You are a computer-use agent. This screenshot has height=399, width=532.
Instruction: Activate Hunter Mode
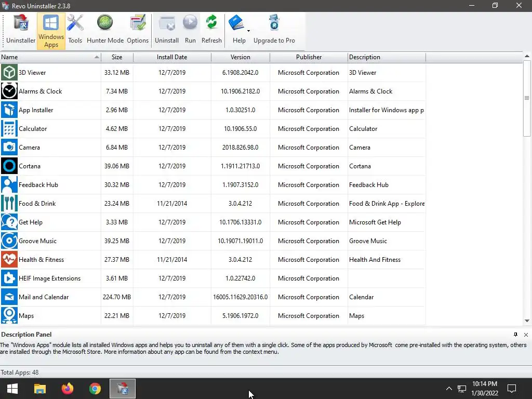(x=105, y=31)
